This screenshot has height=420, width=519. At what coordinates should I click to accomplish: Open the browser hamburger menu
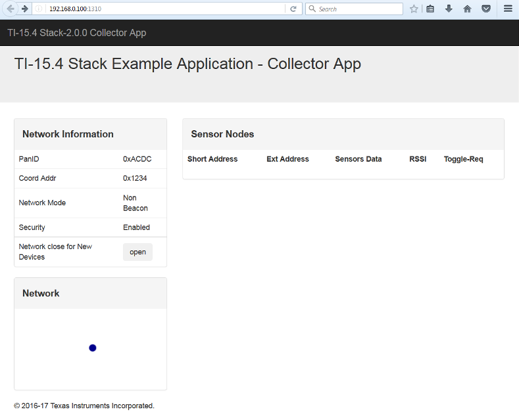(x=508, y=9)
